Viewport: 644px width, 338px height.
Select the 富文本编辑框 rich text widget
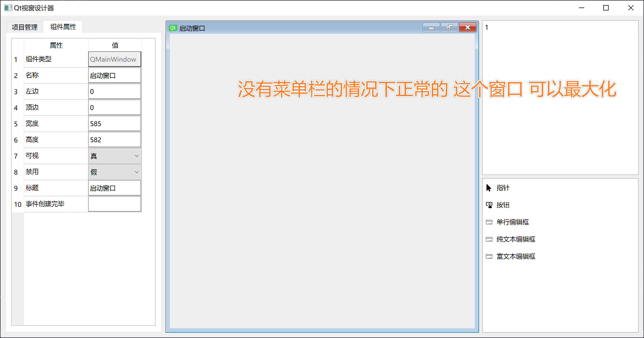click(515, 256)
